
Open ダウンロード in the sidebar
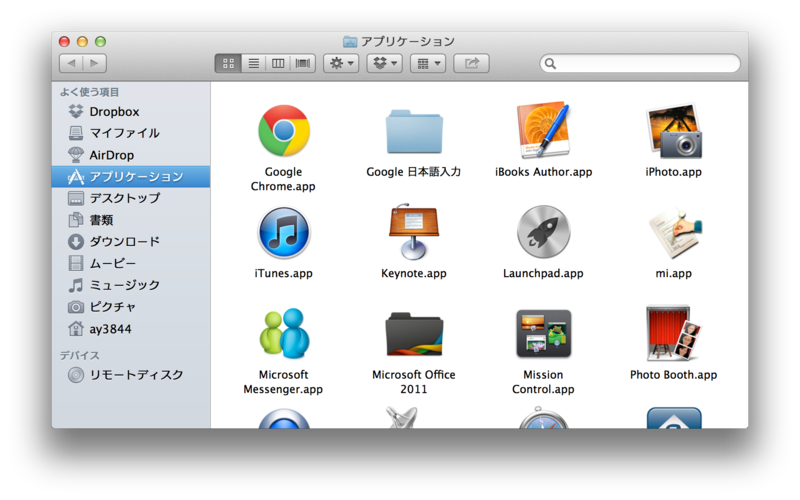pos(131,241)
